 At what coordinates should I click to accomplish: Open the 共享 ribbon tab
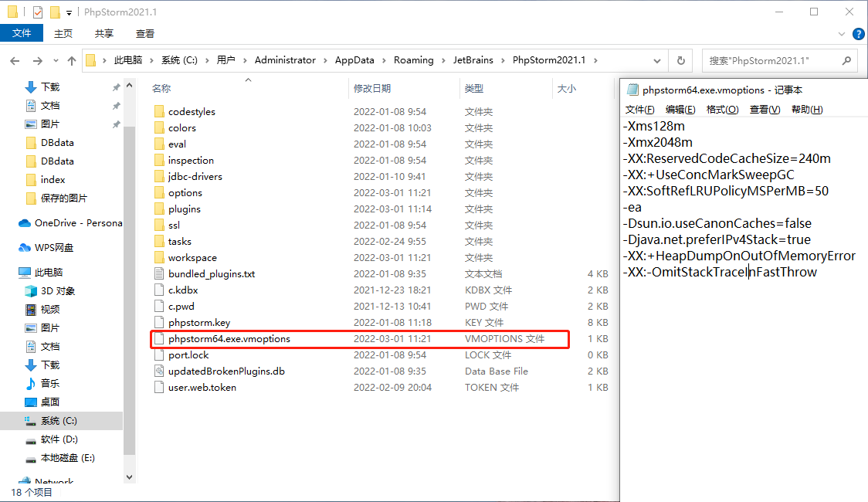(104, 34)
